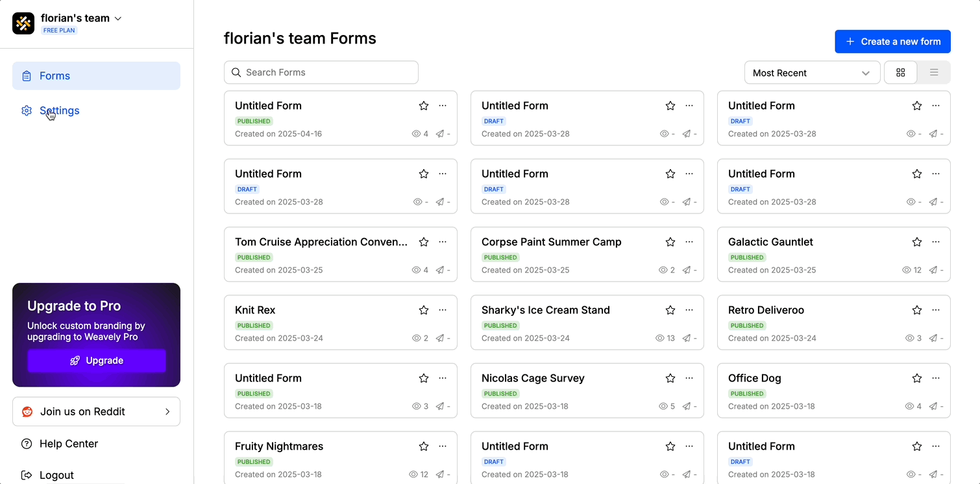Viewport: 980px width, 484px height.
Task: Open three-dot menu on Retro Deliveroo
Action: click(x=936, y=310)
